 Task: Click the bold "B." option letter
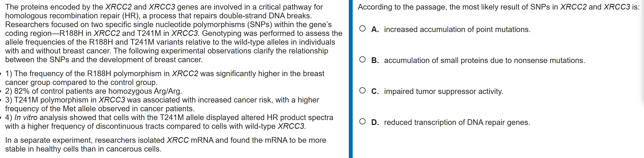click(x=375, y=60)
